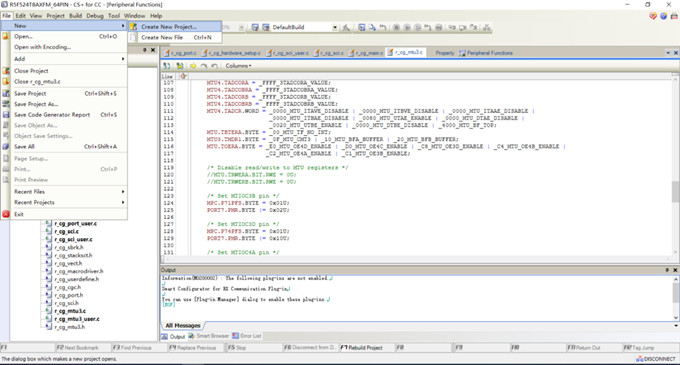This screenshot has width=680, height=365.
Task: Choose Create New File from the submenu
Action: click(x=175, y=37)
